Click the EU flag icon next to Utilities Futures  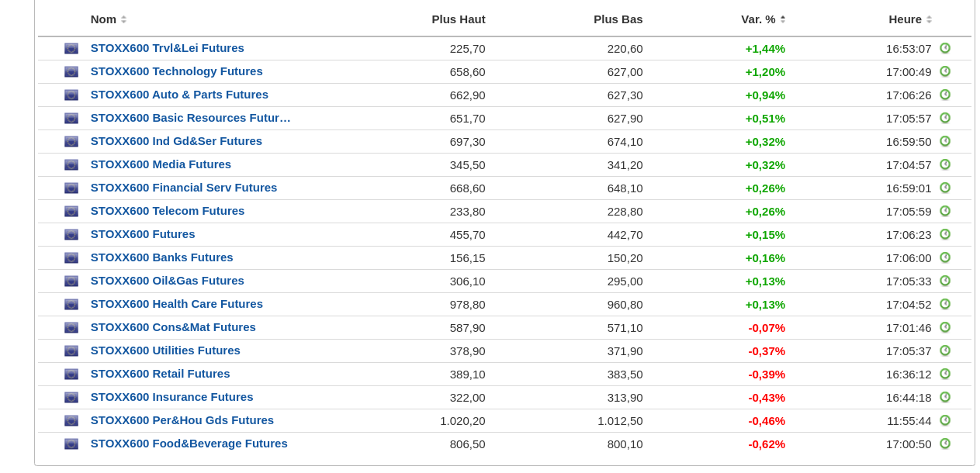coord(71,351)
